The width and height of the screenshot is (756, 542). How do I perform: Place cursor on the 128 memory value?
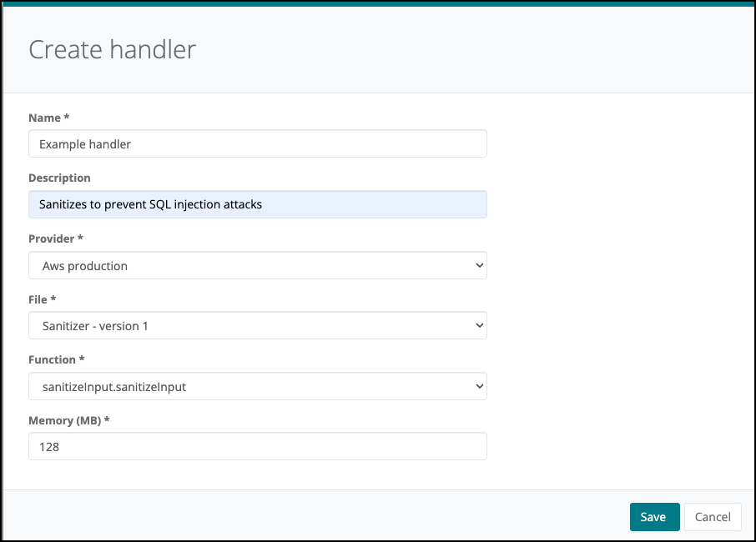49,447
